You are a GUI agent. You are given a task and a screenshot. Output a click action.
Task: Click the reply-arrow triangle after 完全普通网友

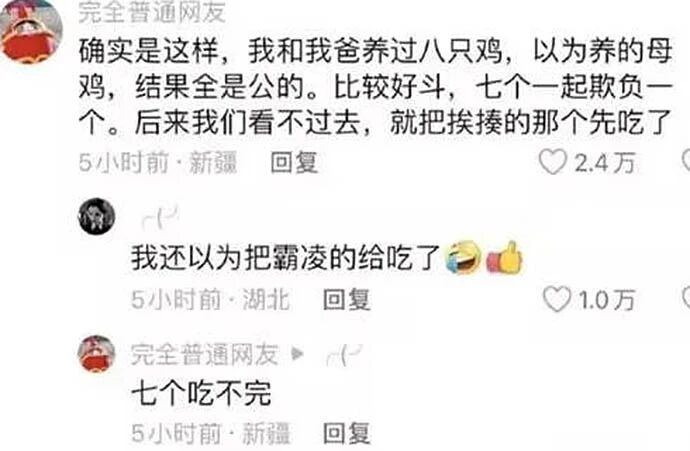coord(297,354)
